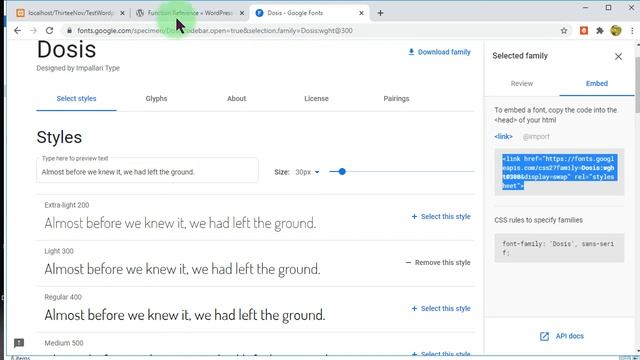Viewport: 640px width, 360px height.
Task: Open the Chrome profile avatar
Action: (616, 31)
